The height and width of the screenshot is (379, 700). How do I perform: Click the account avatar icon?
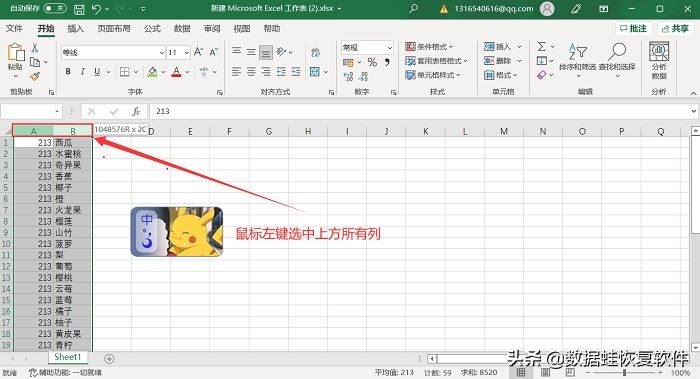547,8
